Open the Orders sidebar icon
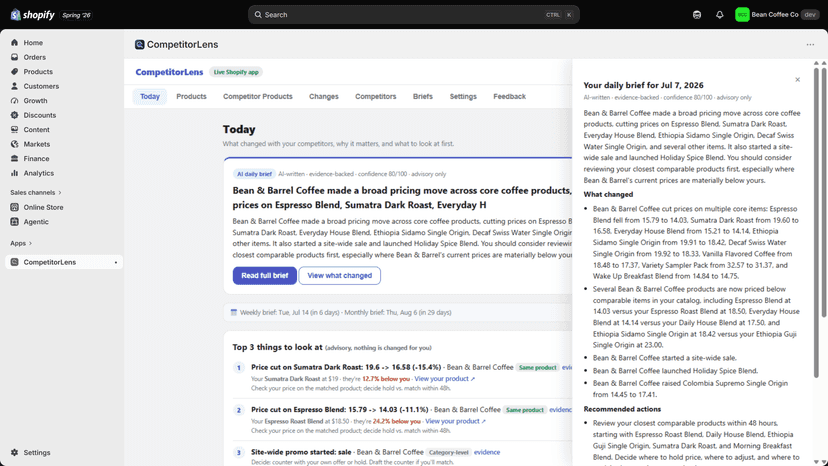This screenshot has width=828, height=466. coord(14,57)
